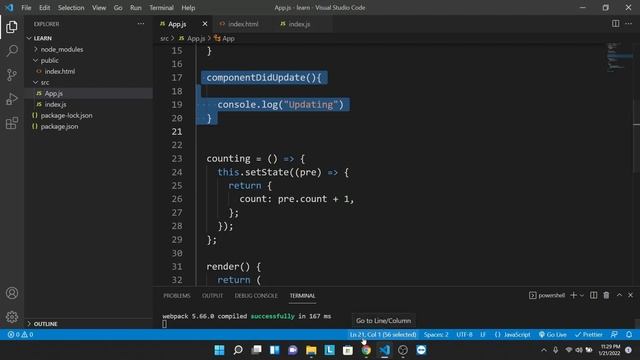Image resolution: width=640 pixels, height=360 pixels.
Task: Kill terminal with trash icon
Action: pos(606,295)
